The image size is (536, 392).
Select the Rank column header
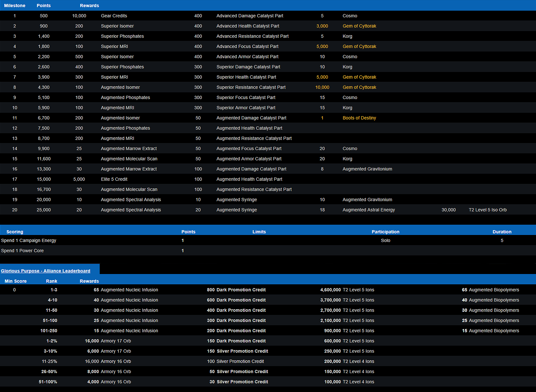point(51,281)
